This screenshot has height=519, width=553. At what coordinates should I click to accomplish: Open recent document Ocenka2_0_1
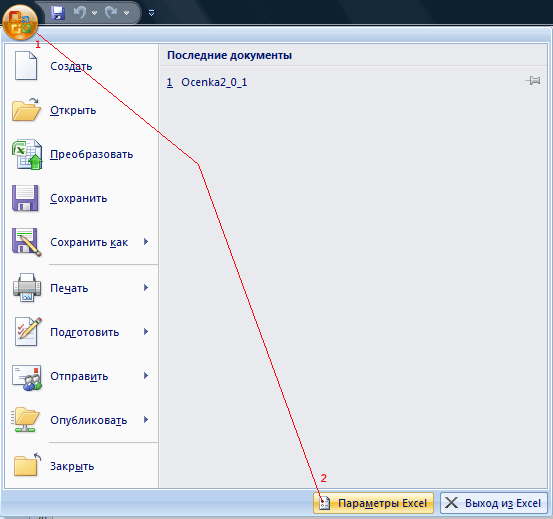214,82
